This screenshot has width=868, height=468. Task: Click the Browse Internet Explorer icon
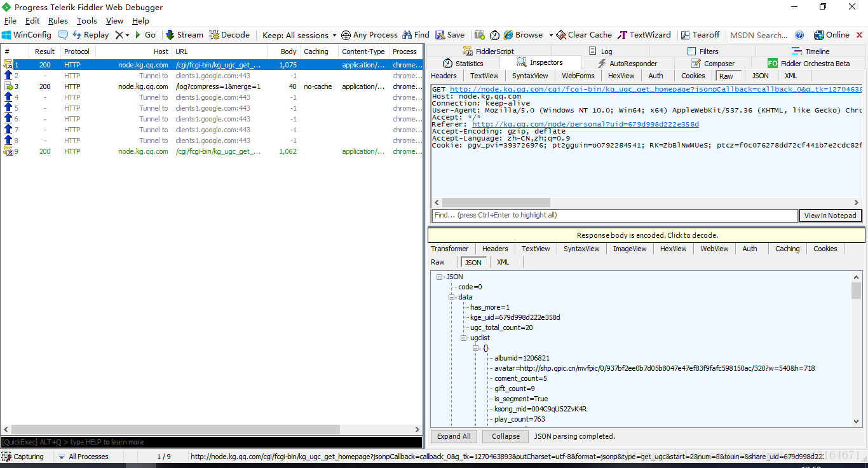click(508, 35)
